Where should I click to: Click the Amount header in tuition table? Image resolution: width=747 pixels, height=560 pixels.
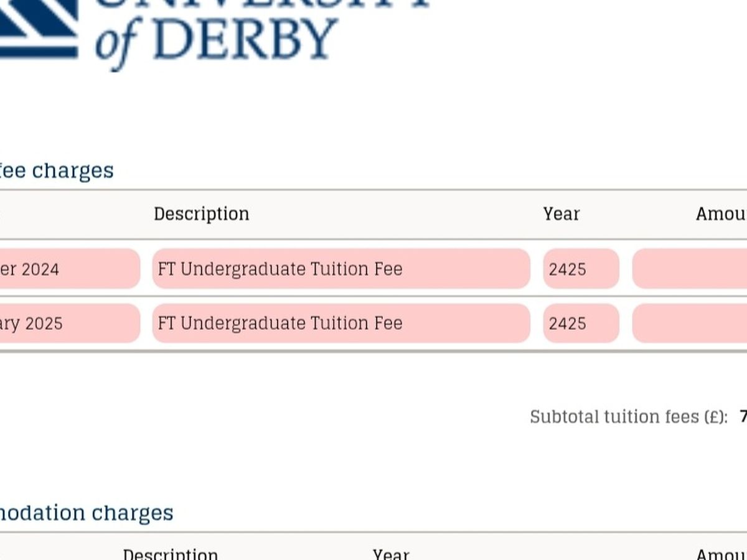click(x=721, y=214)
